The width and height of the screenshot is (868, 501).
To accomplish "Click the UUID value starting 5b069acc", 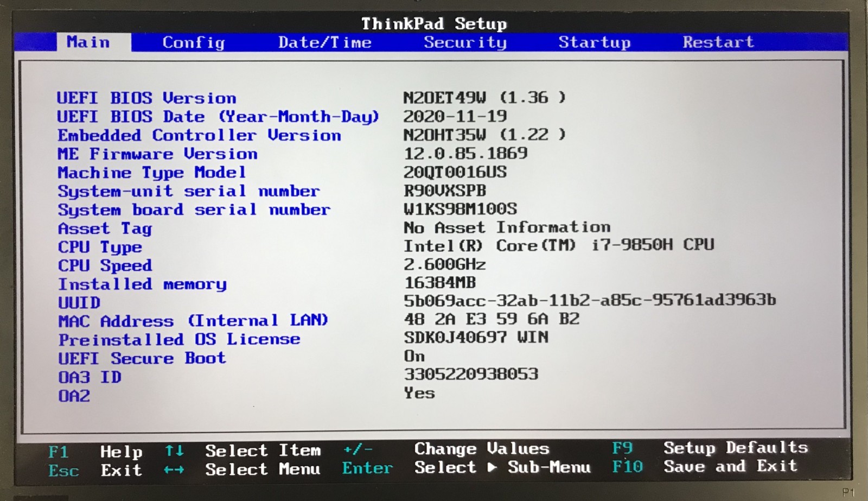I will [590, 300].
